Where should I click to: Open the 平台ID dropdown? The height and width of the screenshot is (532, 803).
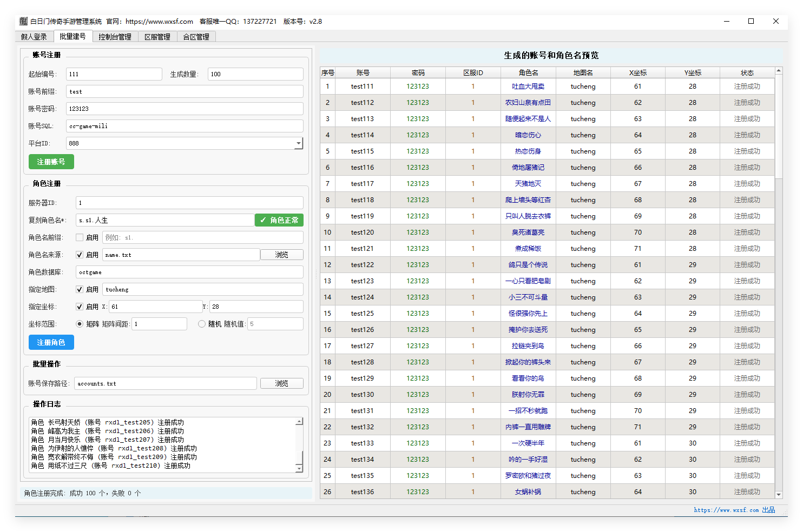(x=298, y=143)
